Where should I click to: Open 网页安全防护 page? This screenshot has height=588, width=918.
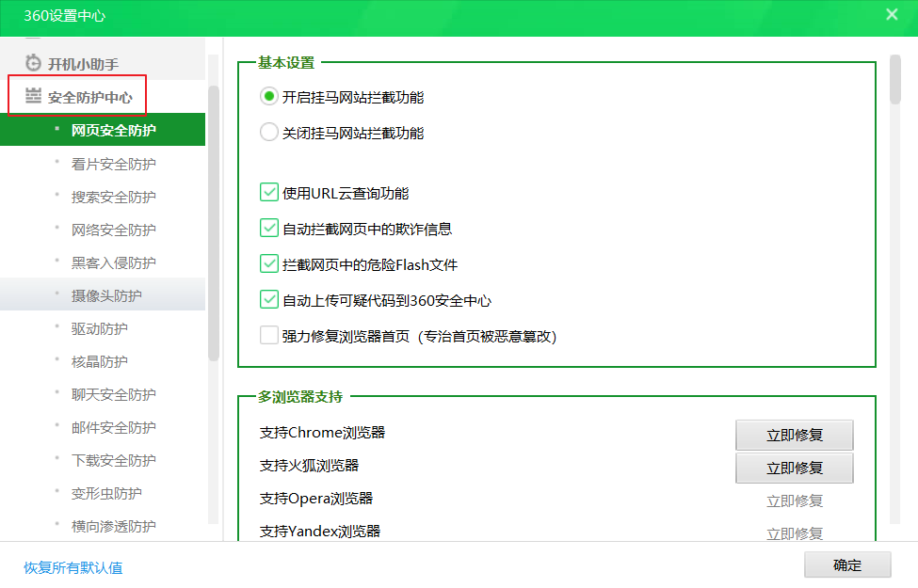point(103,129)
